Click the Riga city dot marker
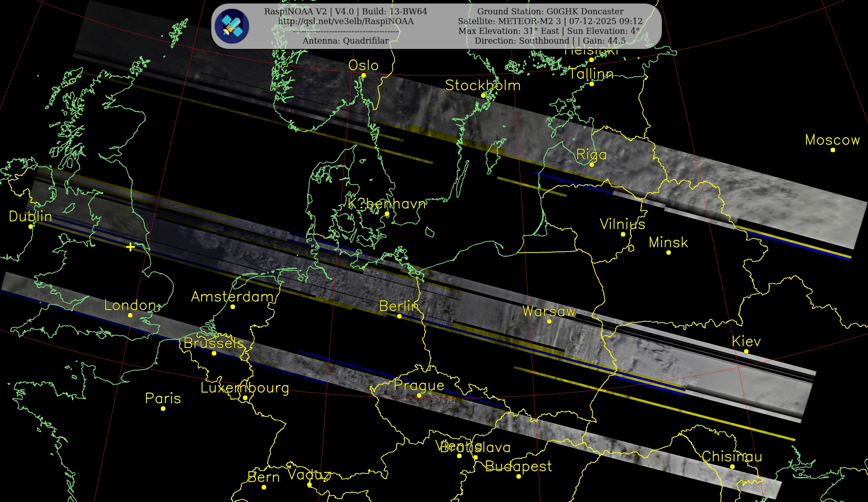The image size is (868, 502). (x=591, y=165)
